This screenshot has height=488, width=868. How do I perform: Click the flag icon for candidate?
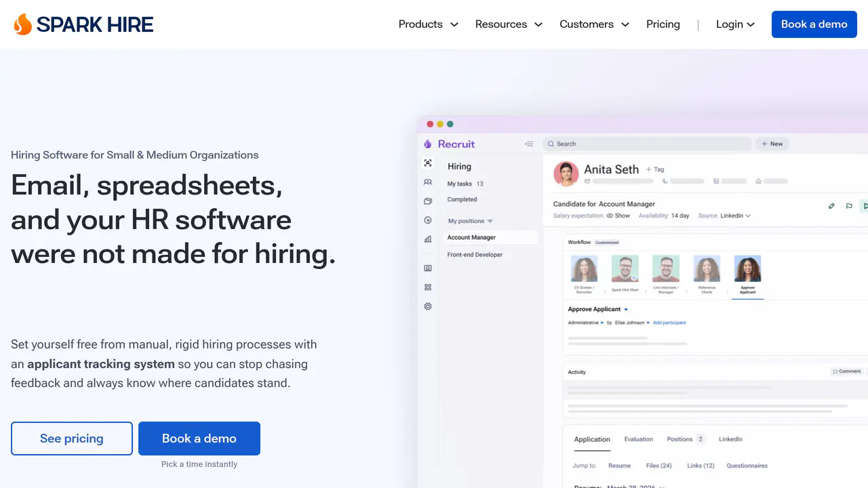tap(849, 206)
